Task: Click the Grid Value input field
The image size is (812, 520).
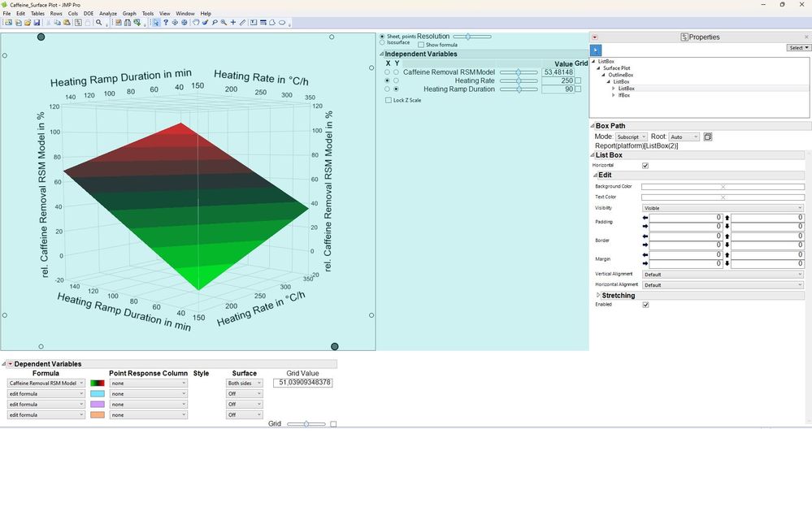Action: point(302,383)
